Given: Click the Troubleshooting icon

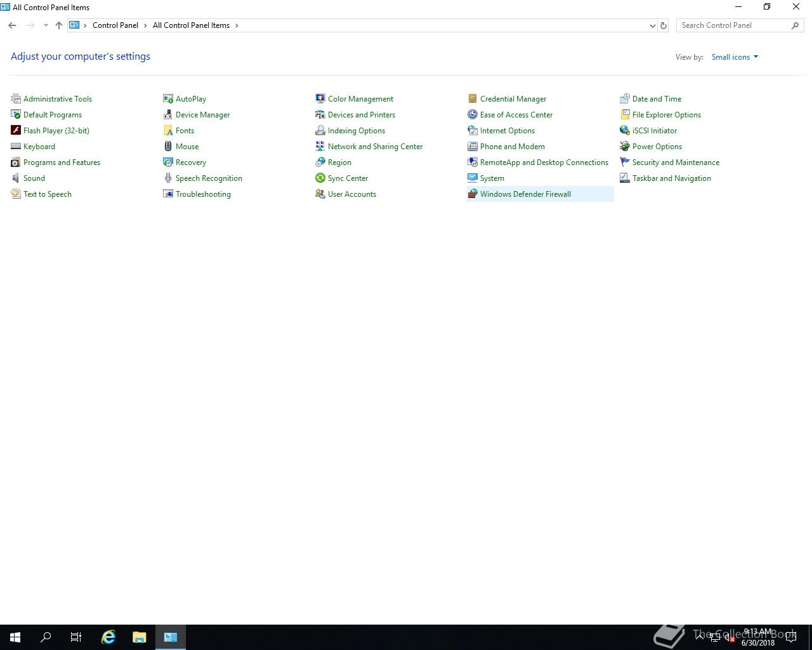Looking at the screenshot, I should pos(168,194).
